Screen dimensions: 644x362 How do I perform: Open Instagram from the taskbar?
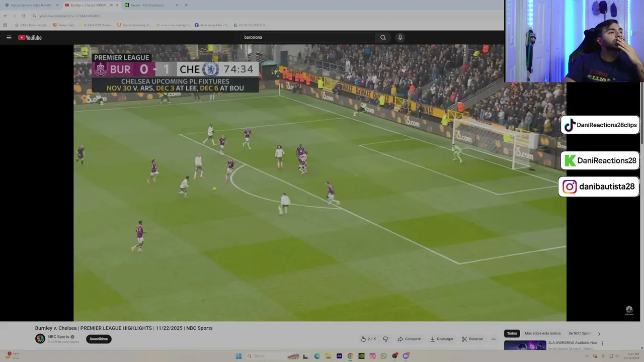point(372,356)
